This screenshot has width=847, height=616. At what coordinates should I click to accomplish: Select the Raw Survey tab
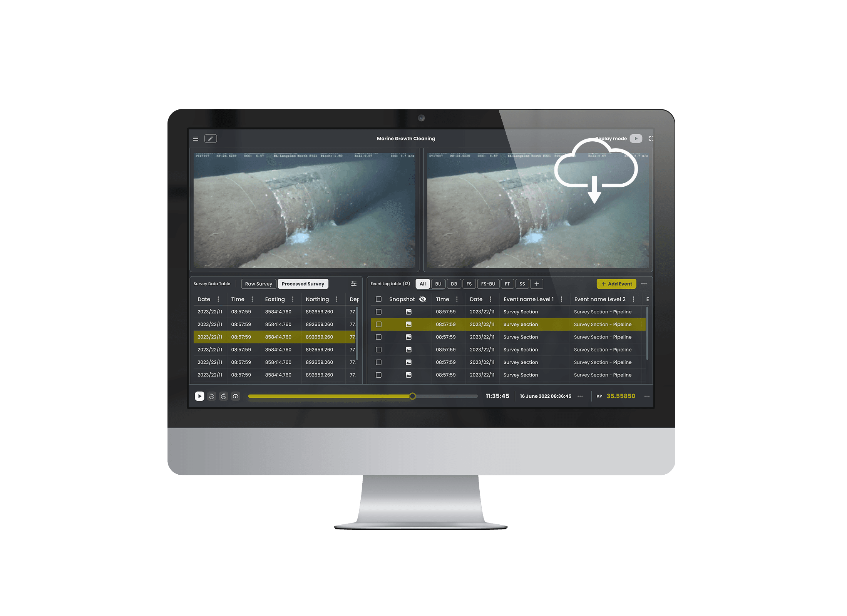coord(257,283)
